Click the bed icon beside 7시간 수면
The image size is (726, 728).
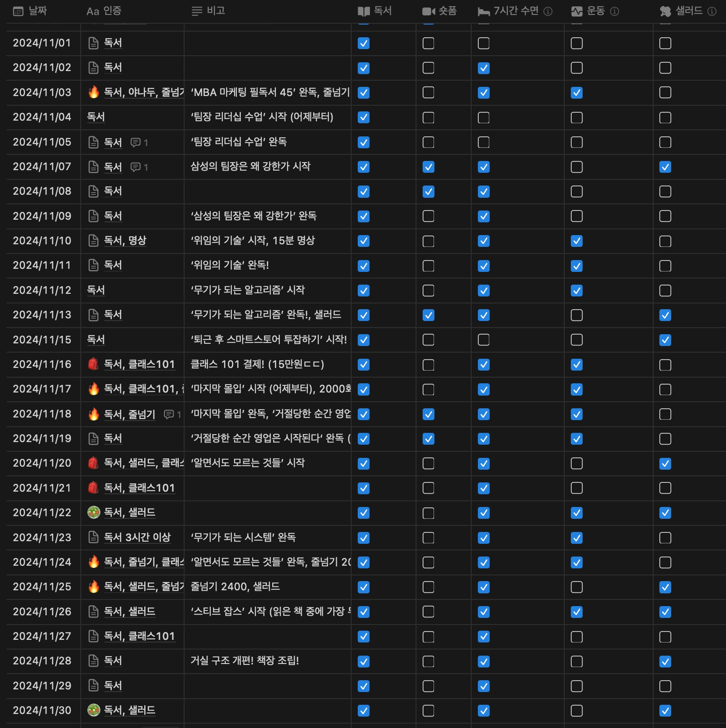[484, 11]
